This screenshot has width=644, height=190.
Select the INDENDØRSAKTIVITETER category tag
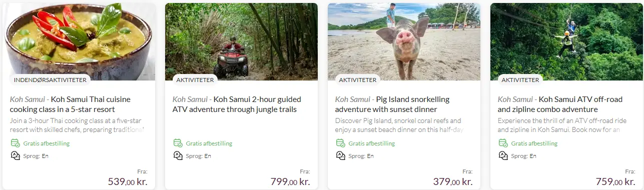50,79
